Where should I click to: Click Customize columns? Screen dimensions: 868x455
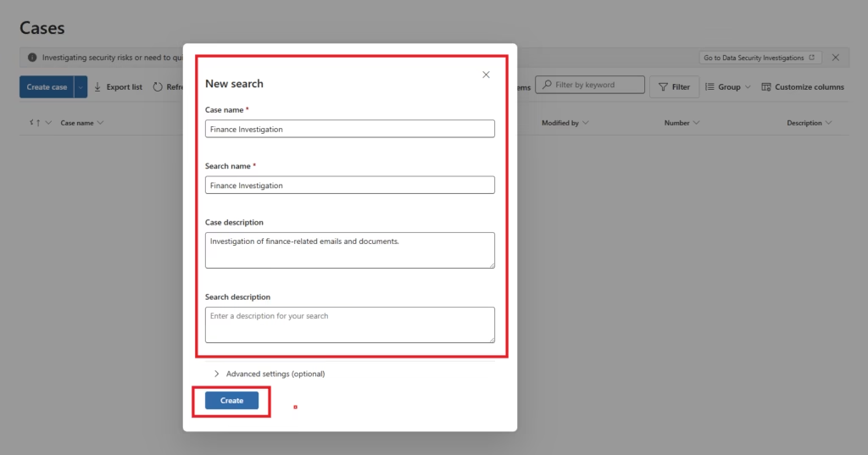click(x=803, y=87)
